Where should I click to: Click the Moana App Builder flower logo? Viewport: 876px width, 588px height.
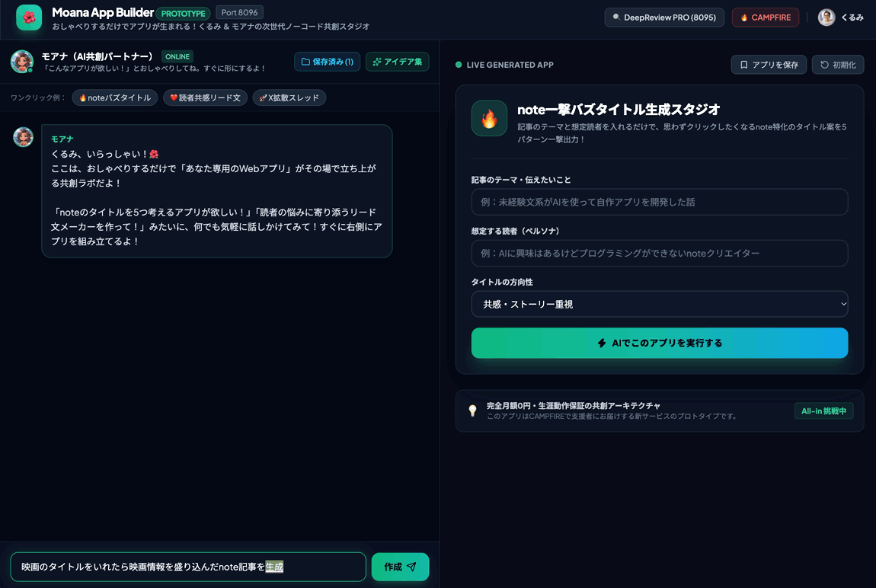tap(28, 18)
